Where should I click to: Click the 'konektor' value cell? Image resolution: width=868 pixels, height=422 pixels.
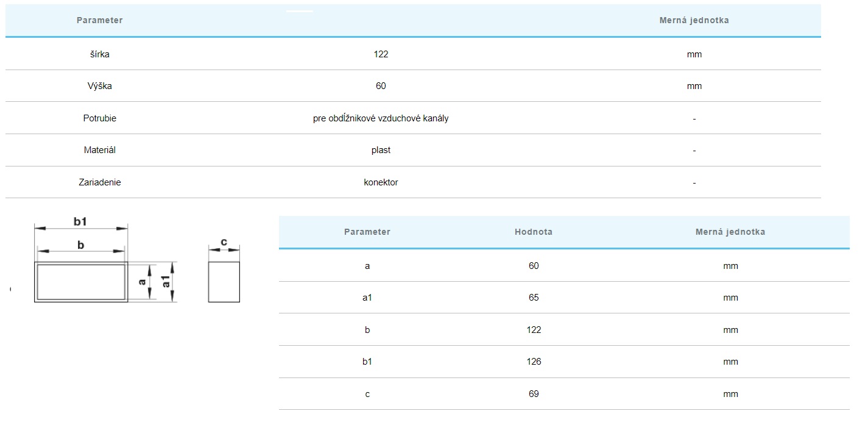click(381, 182)
